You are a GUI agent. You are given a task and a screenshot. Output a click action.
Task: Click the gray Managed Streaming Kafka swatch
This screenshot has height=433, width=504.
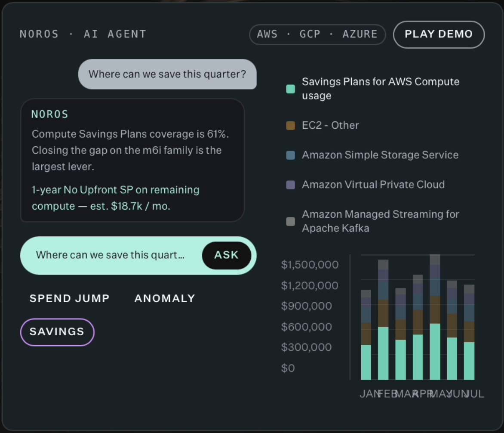(291, 221)
